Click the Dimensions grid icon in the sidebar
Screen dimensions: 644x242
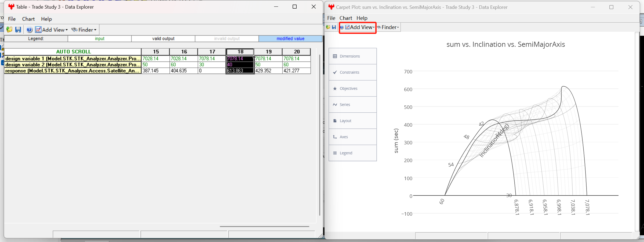click(335, 56)
